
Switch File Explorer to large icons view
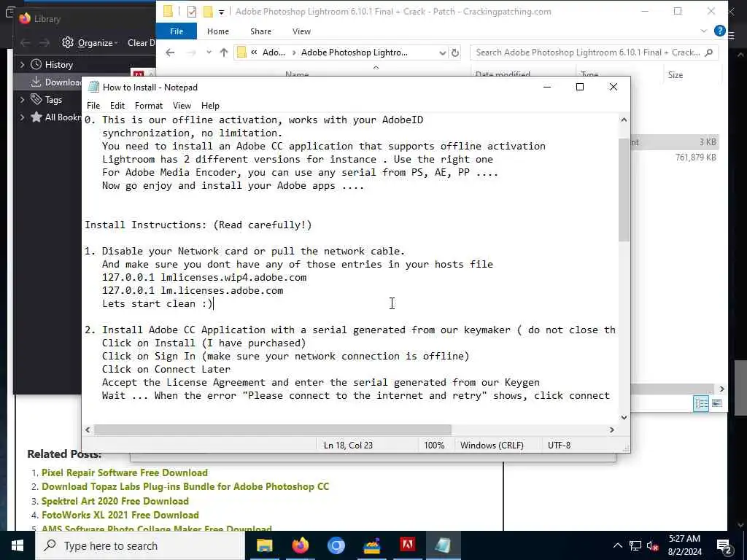(717, 403)
